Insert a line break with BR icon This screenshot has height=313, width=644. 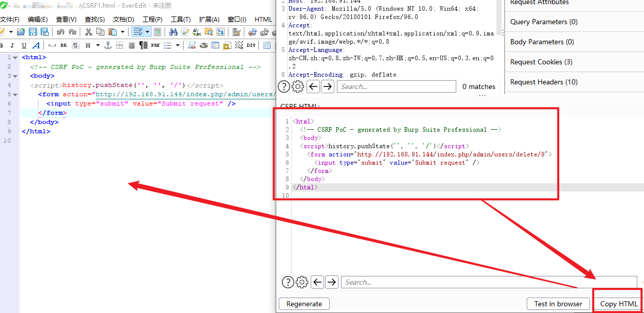click(64, 45)
